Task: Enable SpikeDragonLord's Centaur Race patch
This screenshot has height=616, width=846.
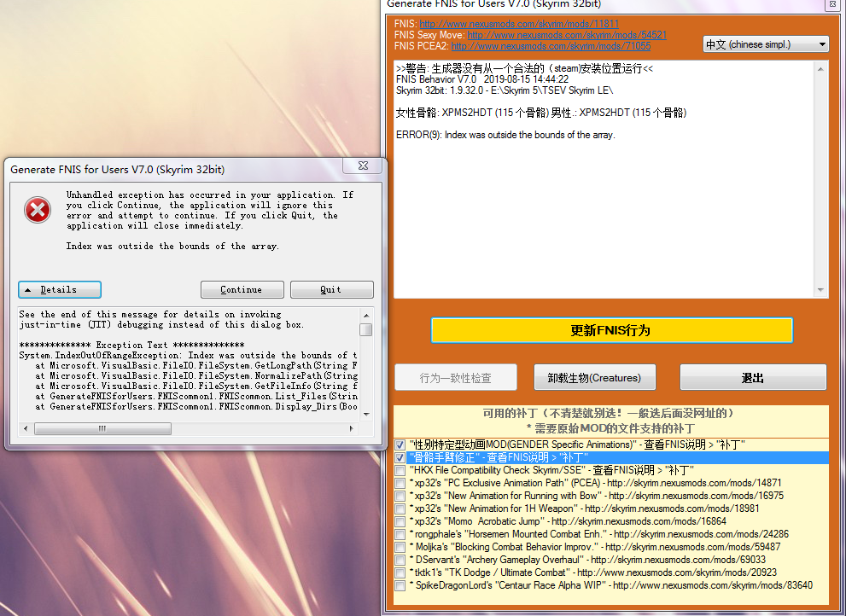Action: (x=400, y=585)
